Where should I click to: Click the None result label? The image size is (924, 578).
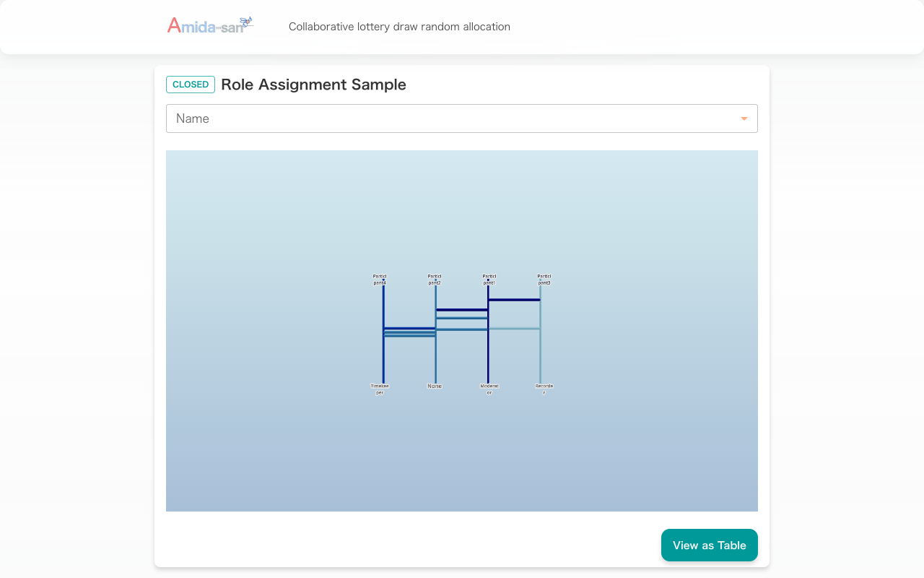click(x=435, y=387)
